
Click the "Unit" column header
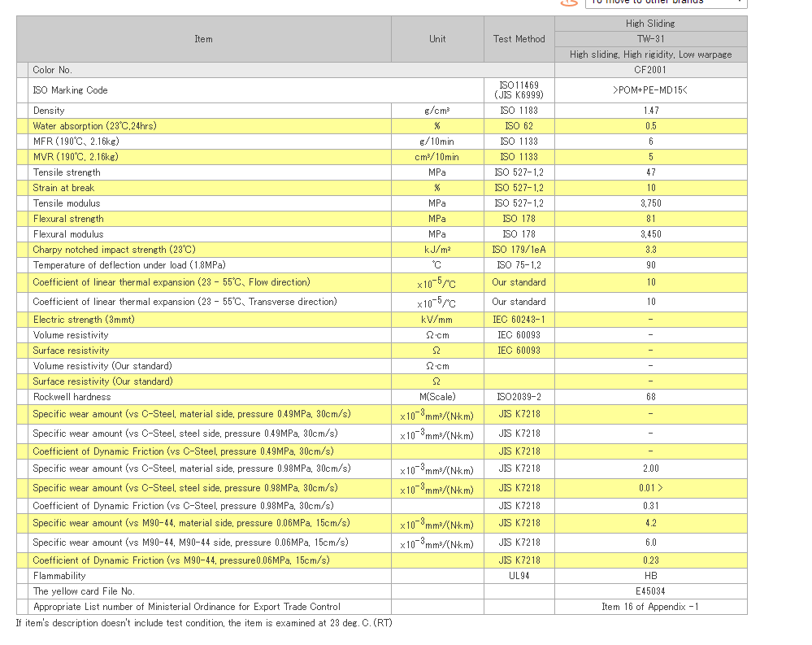(437, 39)
